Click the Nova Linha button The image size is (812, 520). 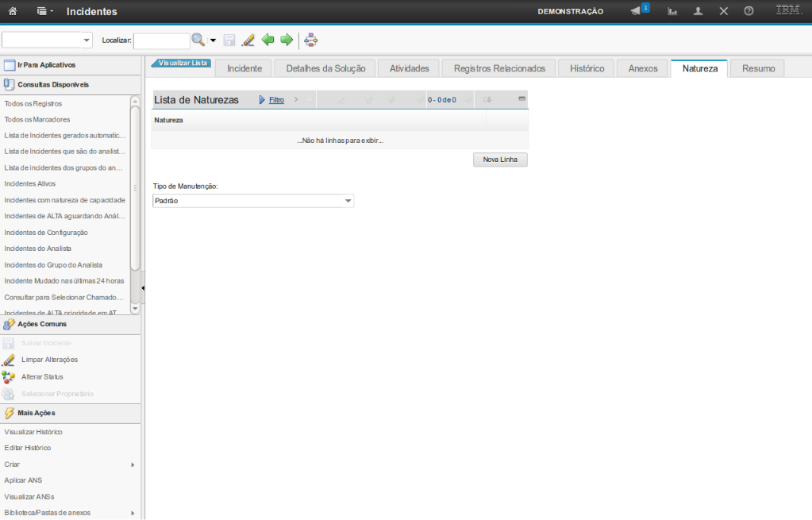[500, 160]
